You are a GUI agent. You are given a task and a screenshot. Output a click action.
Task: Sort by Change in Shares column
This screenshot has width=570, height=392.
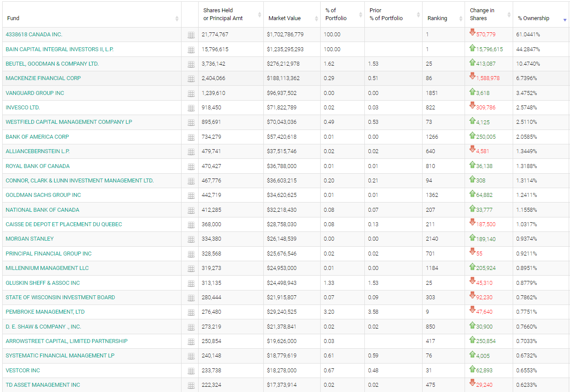(x=489, y=14)
